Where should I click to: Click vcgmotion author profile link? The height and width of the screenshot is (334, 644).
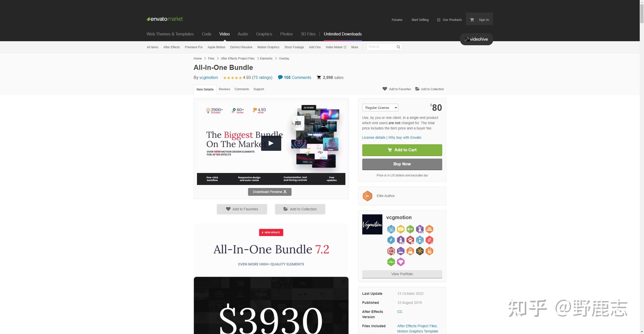(x=209, y=77)
